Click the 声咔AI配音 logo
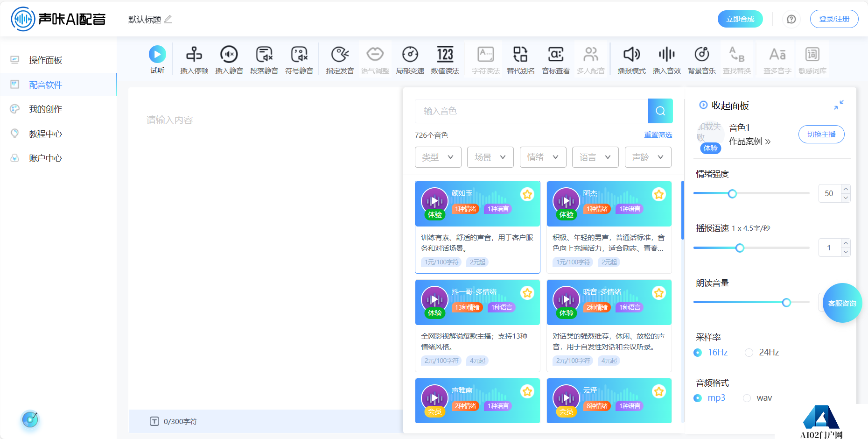 58,19
